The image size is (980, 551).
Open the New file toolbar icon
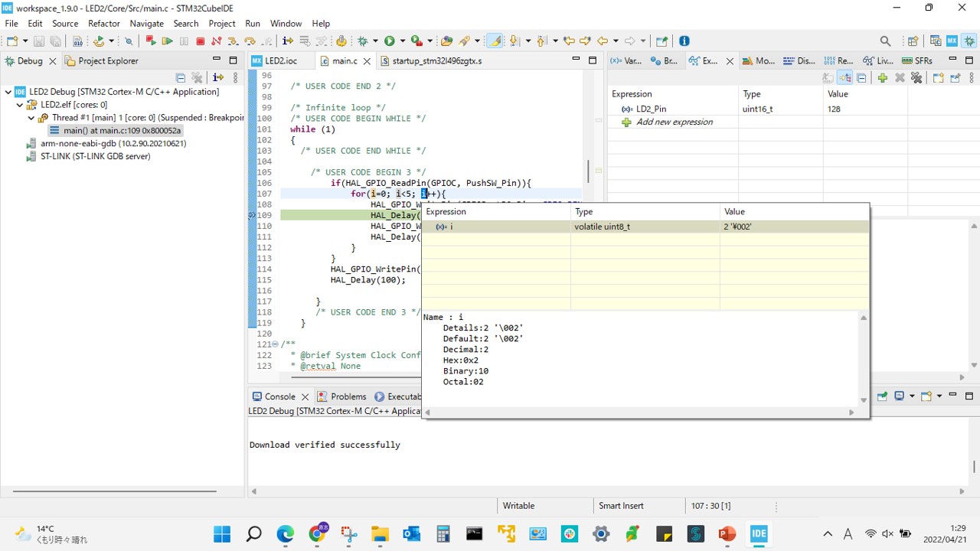[12, 41]
